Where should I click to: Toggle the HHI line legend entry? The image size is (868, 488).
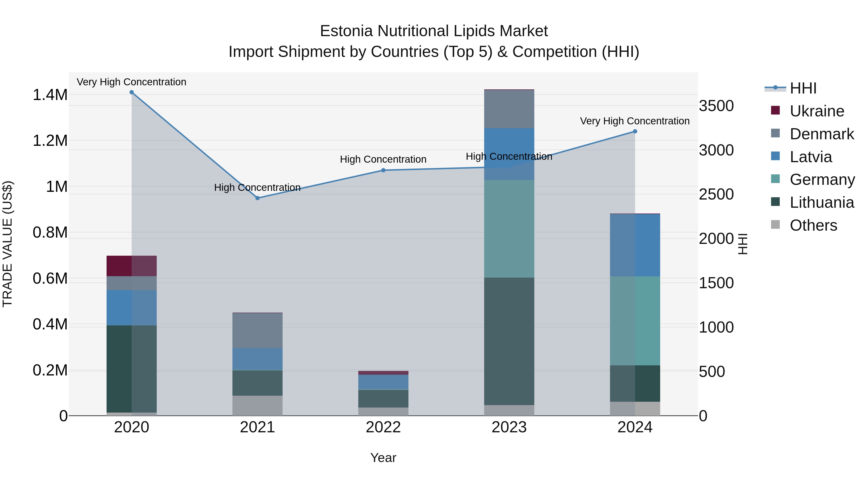[x=791, y=88]
